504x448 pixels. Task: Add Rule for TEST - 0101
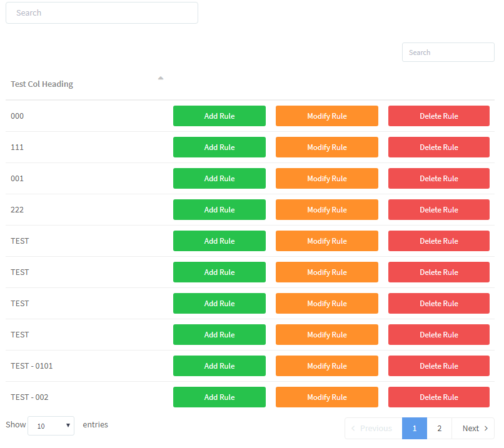pos(219,366)
